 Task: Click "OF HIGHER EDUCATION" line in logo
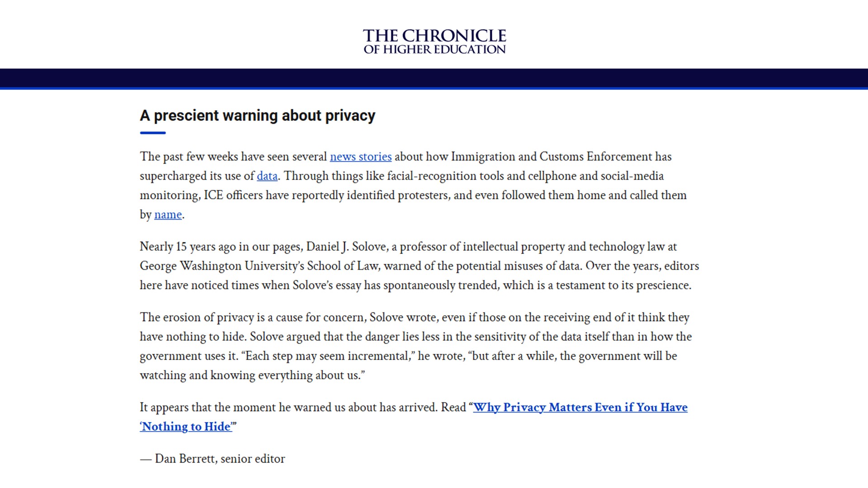coord(434,49)
